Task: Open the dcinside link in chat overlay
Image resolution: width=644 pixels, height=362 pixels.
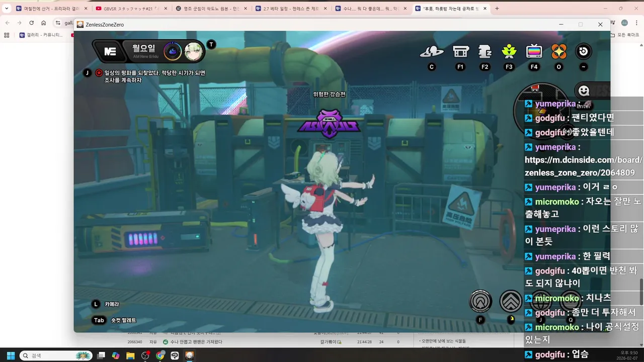Action: pyautogui.click(x=584, y=166)
